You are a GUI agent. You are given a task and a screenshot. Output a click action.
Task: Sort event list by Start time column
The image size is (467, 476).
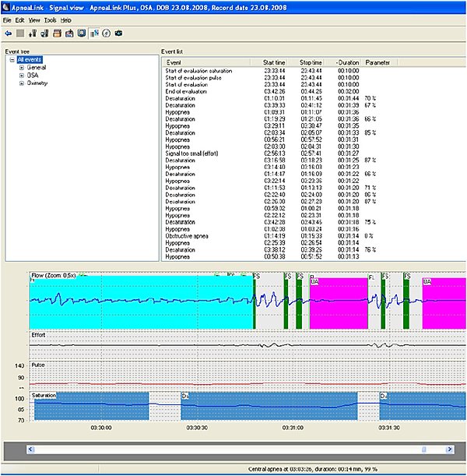pos(274,62)
